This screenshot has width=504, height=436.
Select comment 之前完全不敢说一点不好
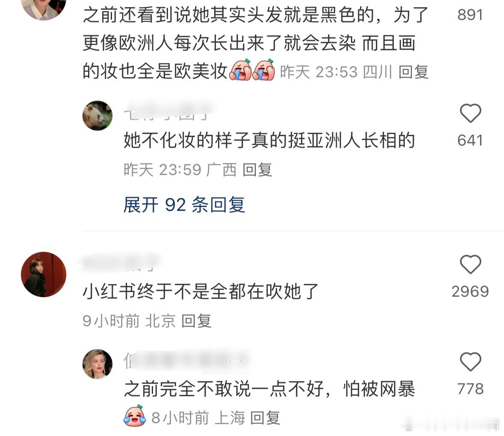[269, 389]
